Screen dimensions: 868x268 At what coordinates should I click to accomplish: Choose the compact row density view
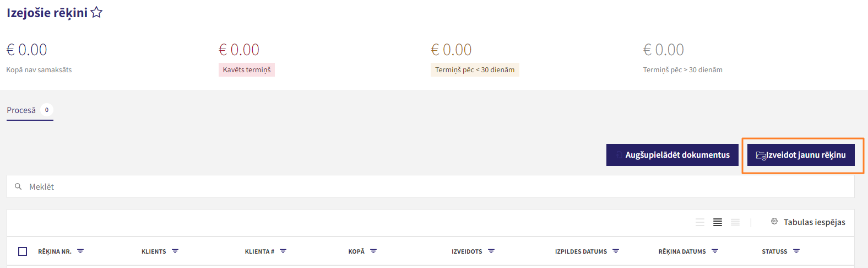click(x=735, y=222)
